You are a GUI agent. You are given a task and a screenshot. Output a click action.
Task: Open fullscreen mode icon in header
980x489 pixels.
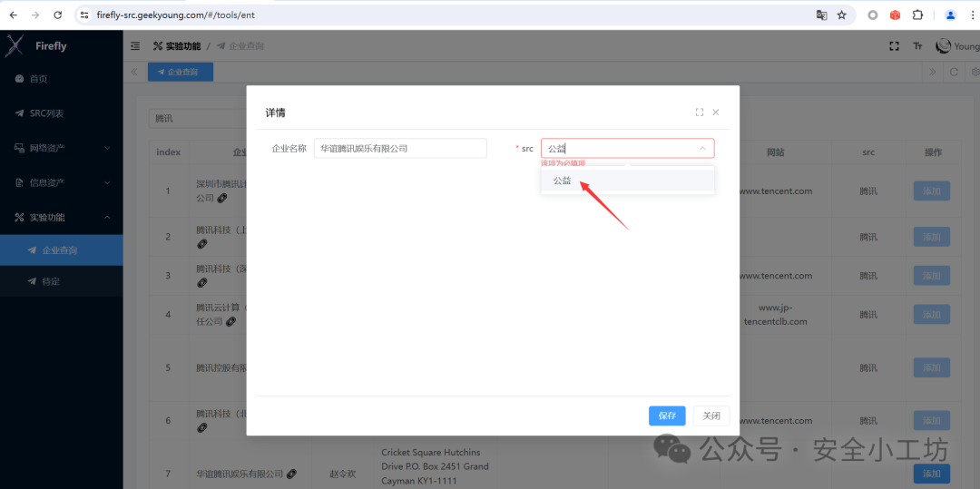click(x=895, y=45)
